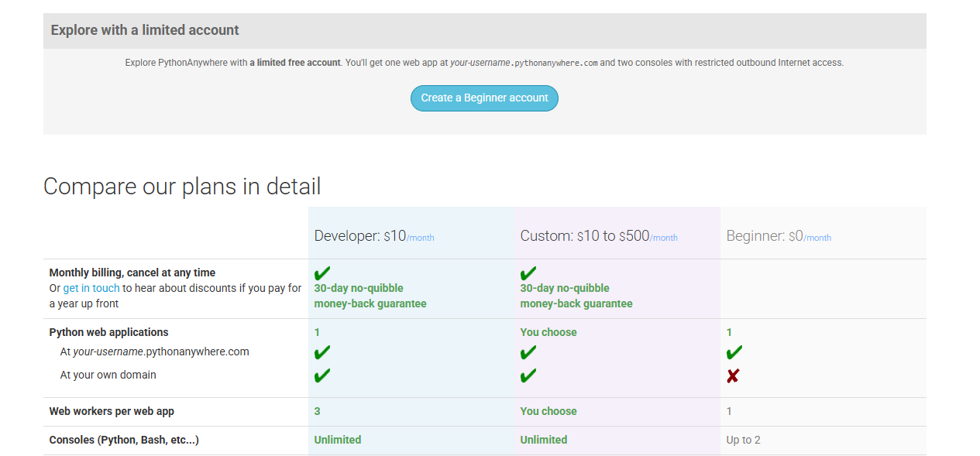The image size is (980, 456).
Task: Click Developer web workers value 3
Action: click(x=318, y=411)
